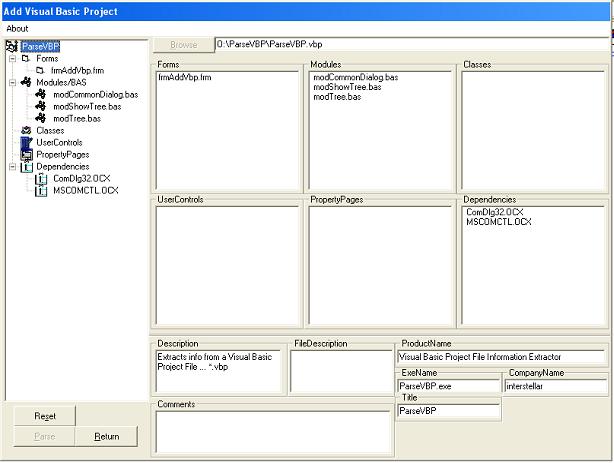Click the UserControls node icon
614x463 pixels.
click(26, 142)
